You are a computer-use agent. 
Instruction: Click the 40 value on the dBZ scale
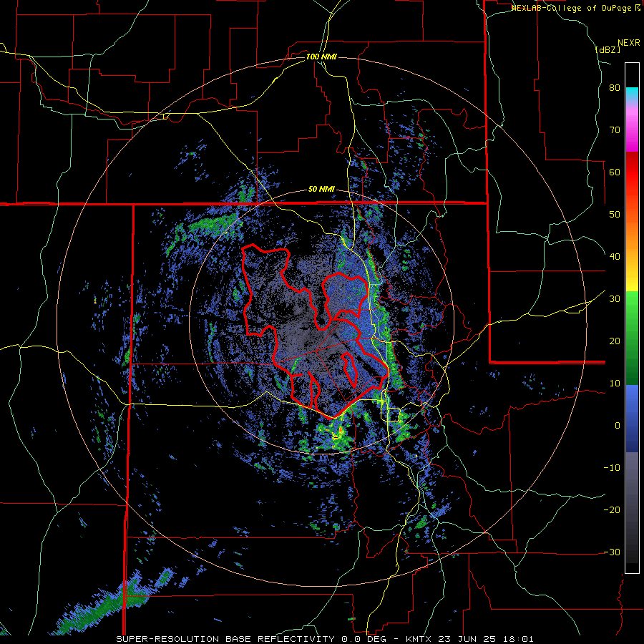point(615,257)
